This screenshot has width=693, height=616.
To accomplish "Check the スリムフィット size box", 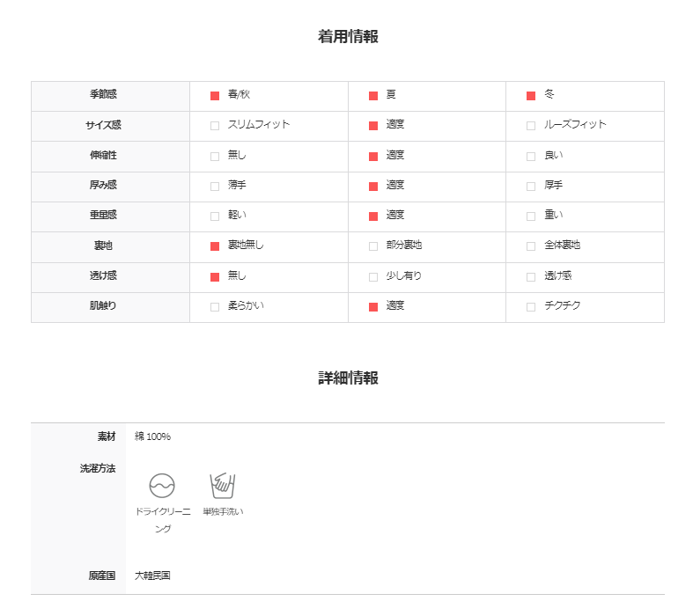I will pos(215,126).
